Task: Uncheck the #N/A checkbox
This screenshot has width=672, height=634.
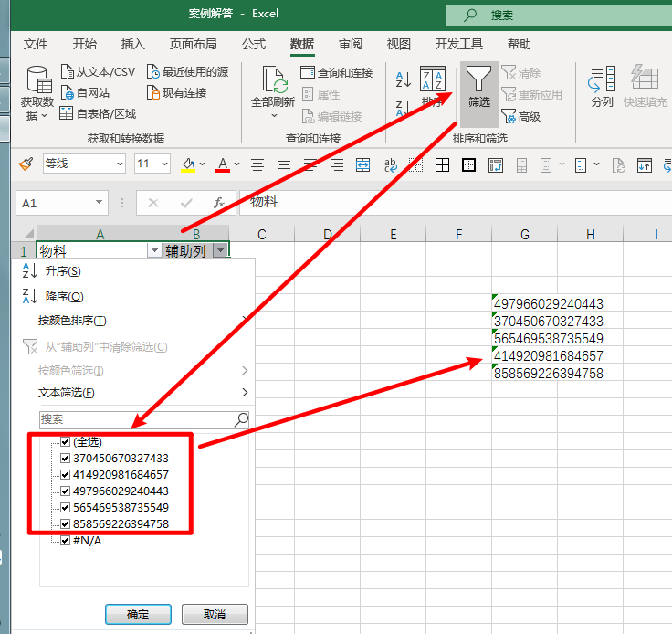Action: [x=65, y=540]
